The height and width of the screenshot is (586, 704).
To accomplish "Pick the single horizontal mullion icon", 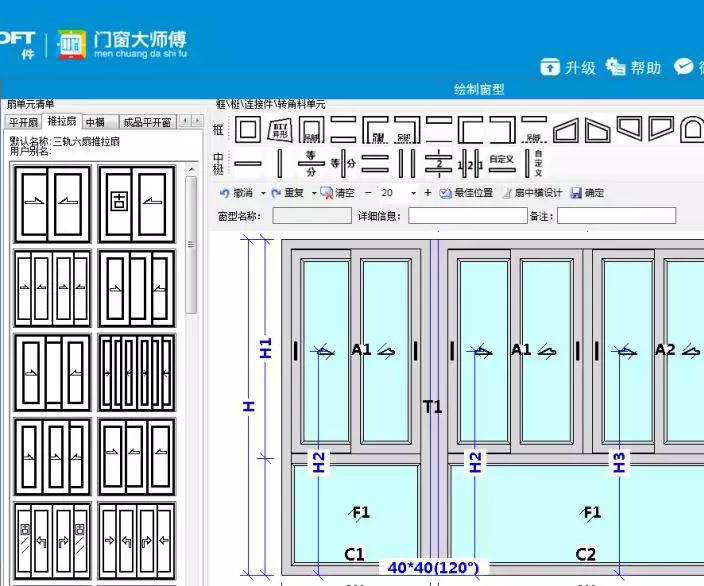I will [x=248, y=163].
